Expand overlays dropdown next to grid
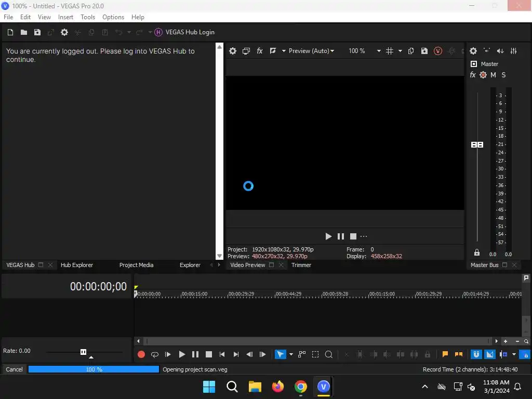Viewport: 532px width, 399px height. click(x=400, y=51)
